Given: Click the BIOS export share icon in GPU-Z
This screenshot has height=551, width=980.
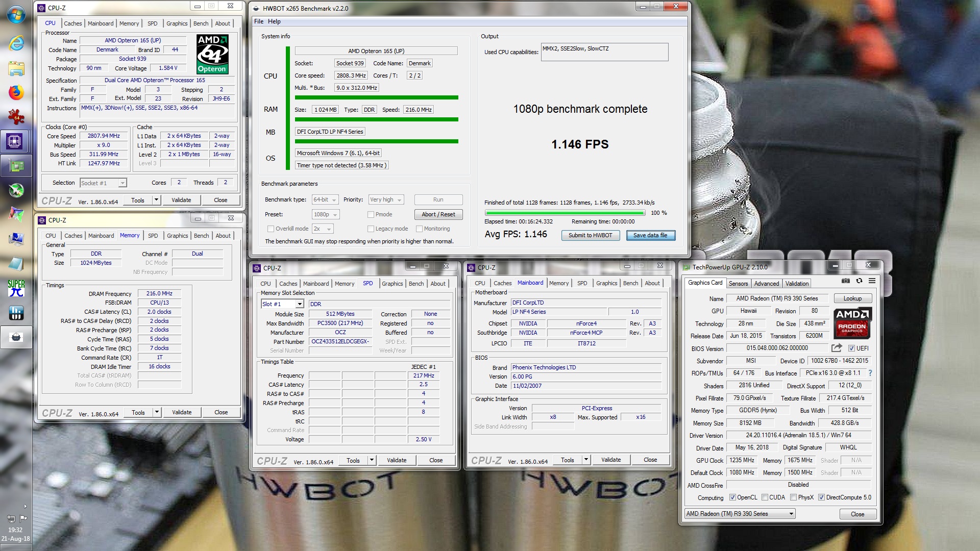Looking at the screenshot, I should pyautogui.click(x=837, y=348).
